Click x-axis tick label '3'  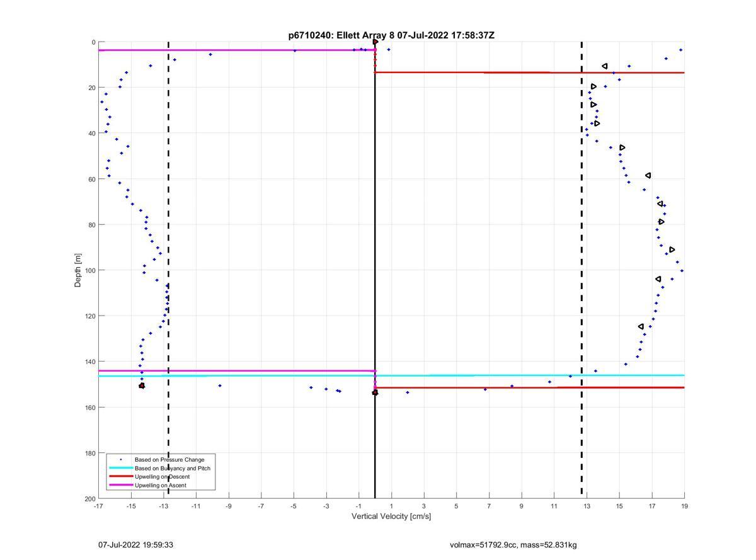[x=424, y=506]
